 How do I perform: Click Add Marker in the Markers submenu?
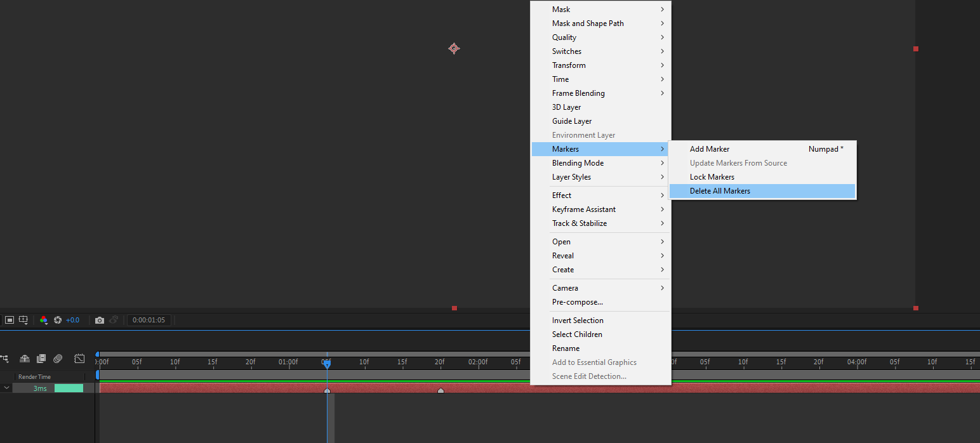[709, 149]
